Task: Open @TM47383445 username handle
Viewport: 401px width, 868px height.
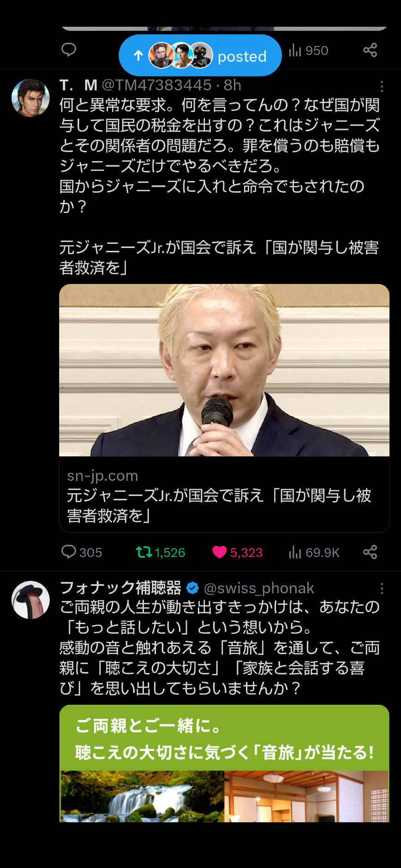Action: [x=156, y=85]
